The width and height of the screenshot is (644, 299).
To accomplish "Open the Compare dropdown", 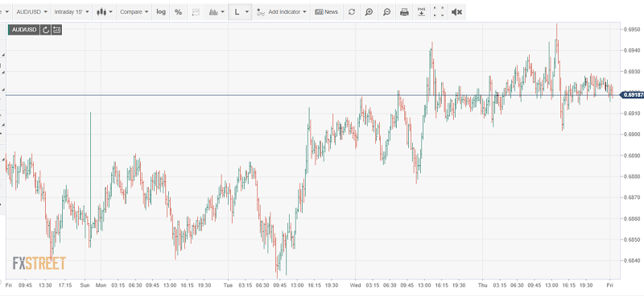I will coord(134,12).
